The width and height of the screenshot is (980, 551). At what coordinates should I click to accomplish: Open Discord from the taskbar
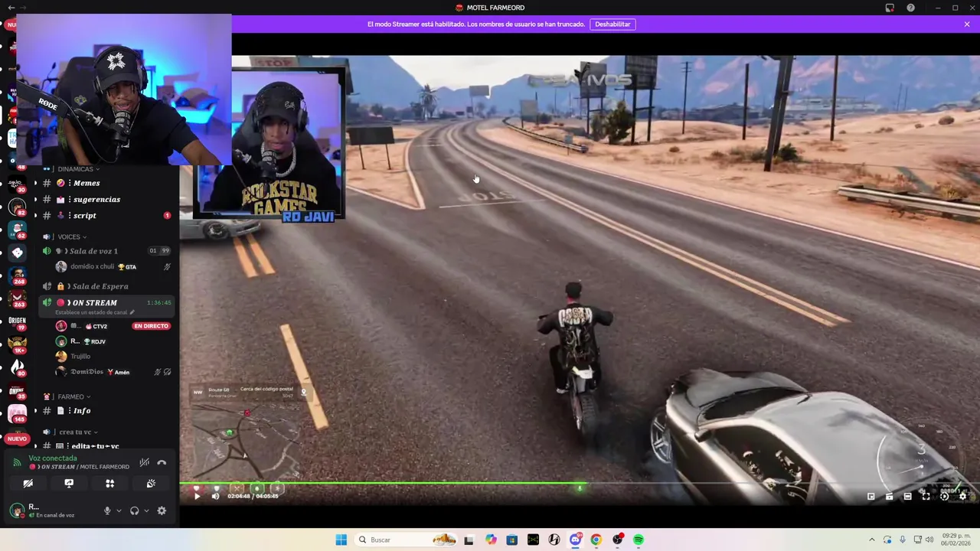tap(575, 540)
